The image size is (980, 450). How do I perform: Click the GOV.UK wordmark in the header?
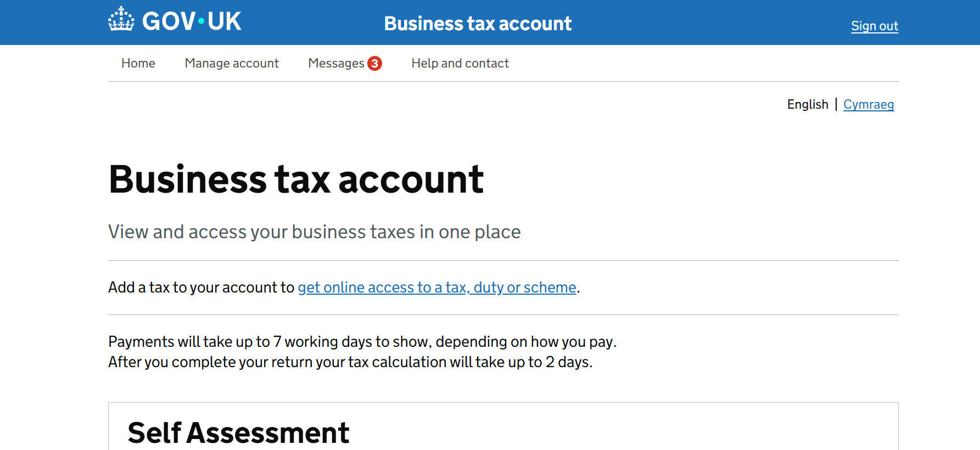(x=191, y=21)
